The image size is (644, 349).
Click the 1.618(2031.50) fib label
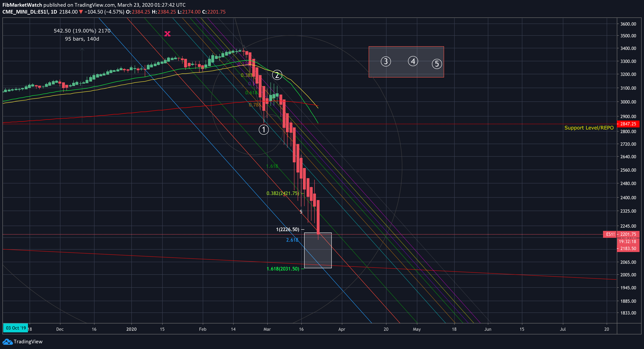[x=283, y=269]
